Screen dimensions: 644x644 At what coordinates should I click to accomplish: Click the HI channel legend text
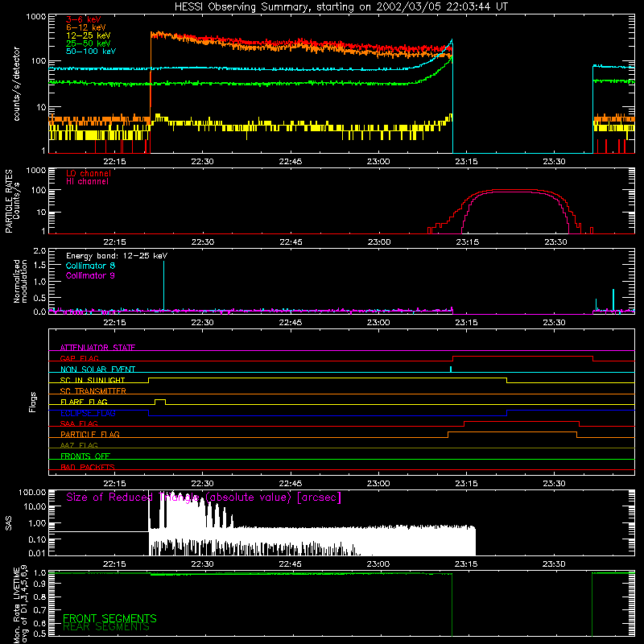(x=87, y=181)
